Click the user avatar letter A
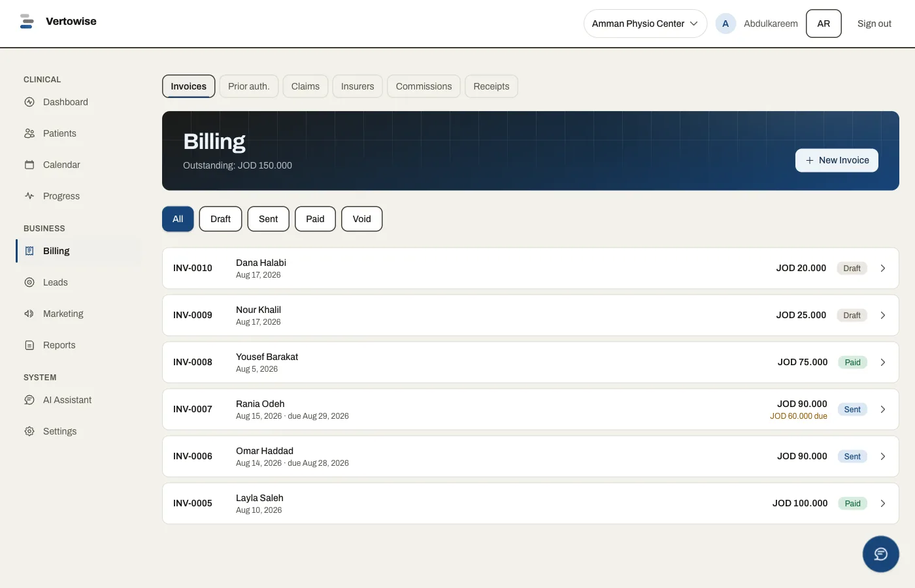This screenshot has width=915, height=588. click(725, 24)
